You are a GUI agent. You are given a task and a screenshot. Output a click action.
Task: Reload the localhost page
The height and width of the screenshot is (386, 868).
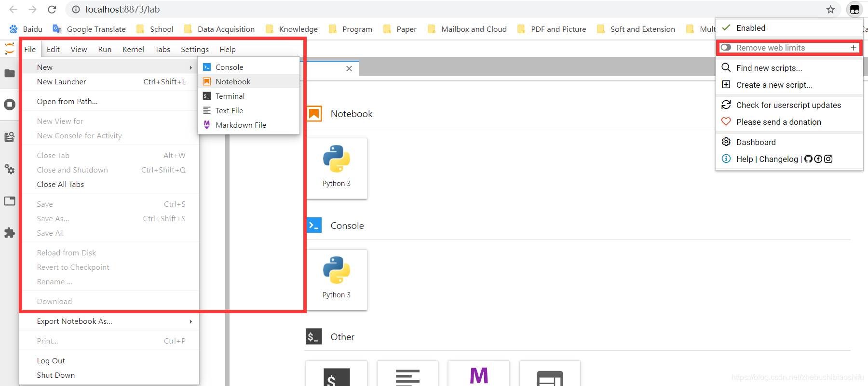(52, 10)
